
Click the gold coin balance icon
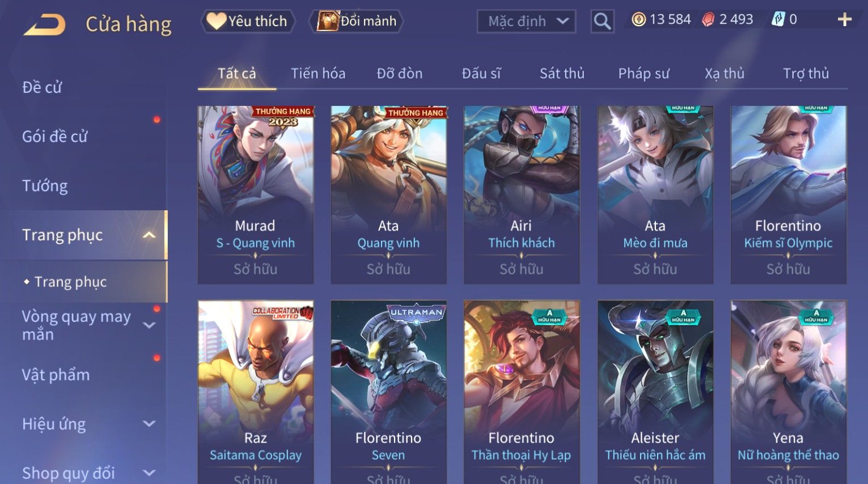639,20
